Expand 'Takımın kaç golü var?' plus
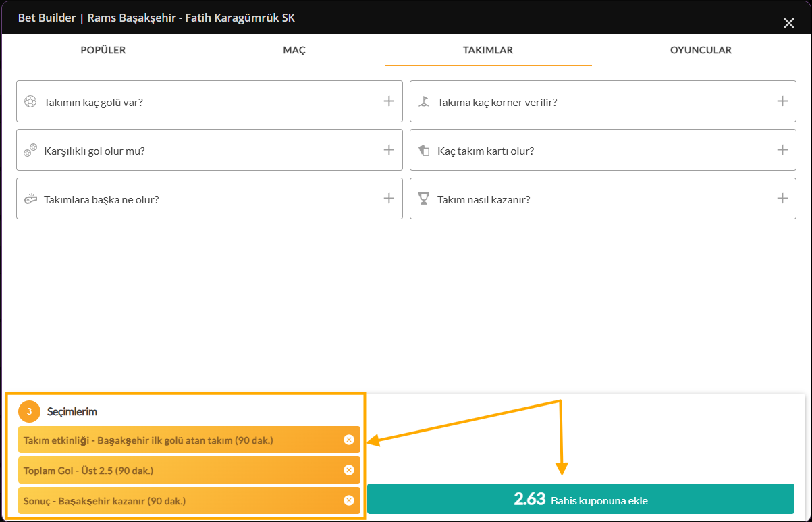This screenshot has height=522, width=812. 389,101
